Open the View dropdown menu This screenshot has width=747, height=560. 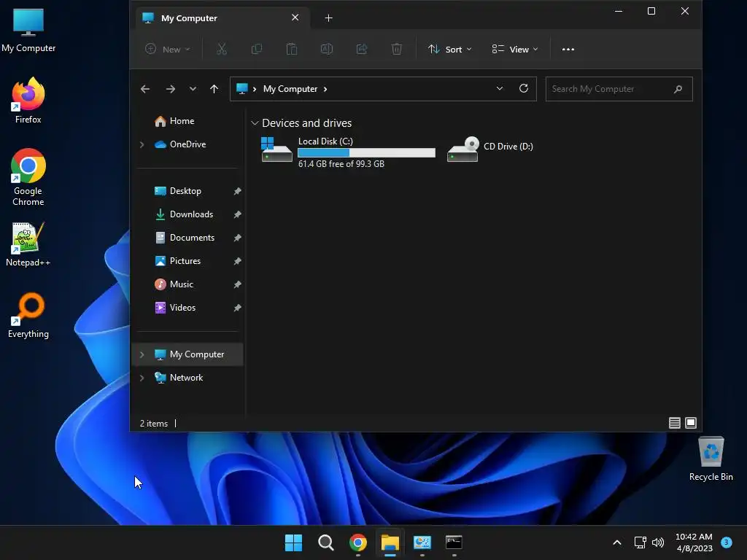coord(515,49)
